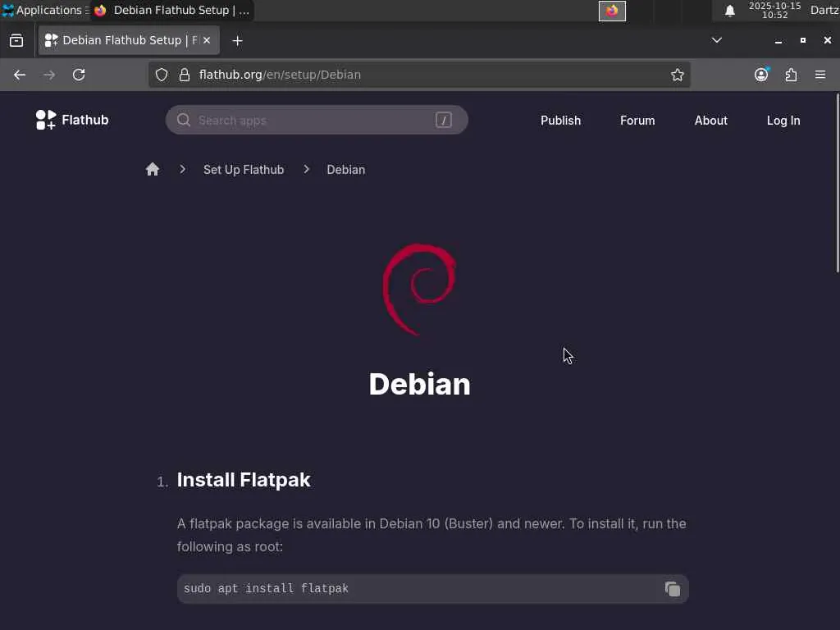840x630 pixels.
Task: Open the extensions puzzle icon
Action: coord(792,75)
